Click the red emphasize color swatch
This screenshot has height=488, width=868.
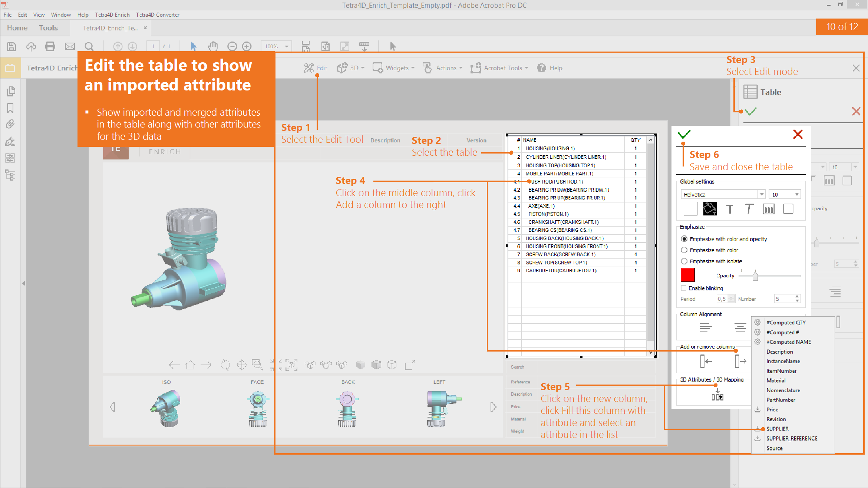point(688,275)
